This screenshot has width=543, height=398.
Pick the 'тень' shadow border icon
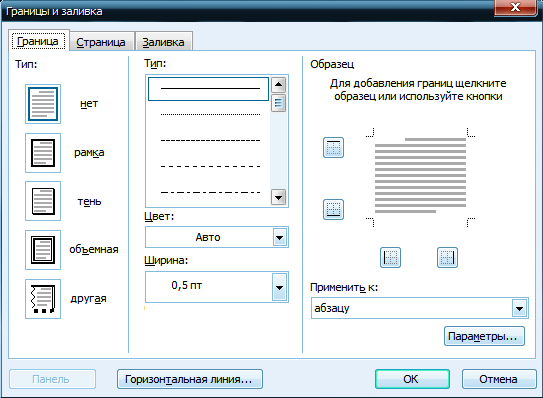pyautogui.click(x=43, y=201)
